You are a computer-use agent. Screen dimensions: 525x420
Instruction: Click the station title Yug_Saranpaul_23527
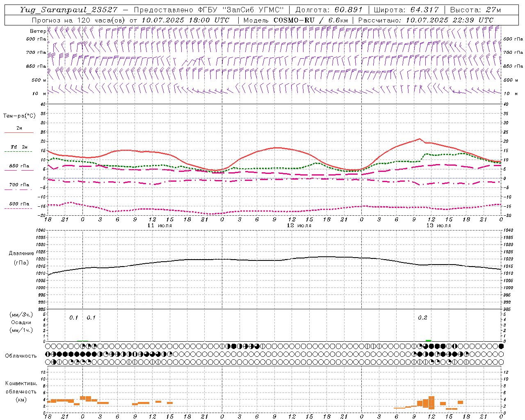[68, 9]
